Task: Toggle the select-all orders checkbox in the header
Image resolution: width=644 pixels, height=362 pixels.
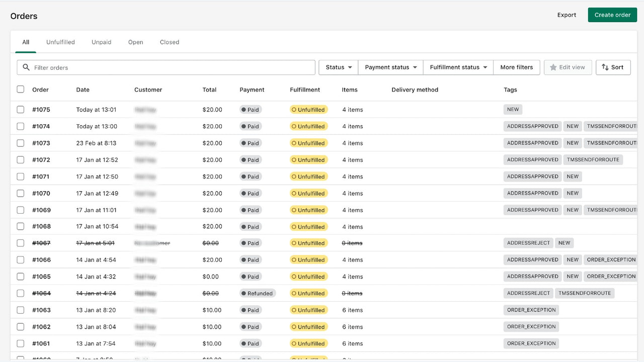Action: 21,89
